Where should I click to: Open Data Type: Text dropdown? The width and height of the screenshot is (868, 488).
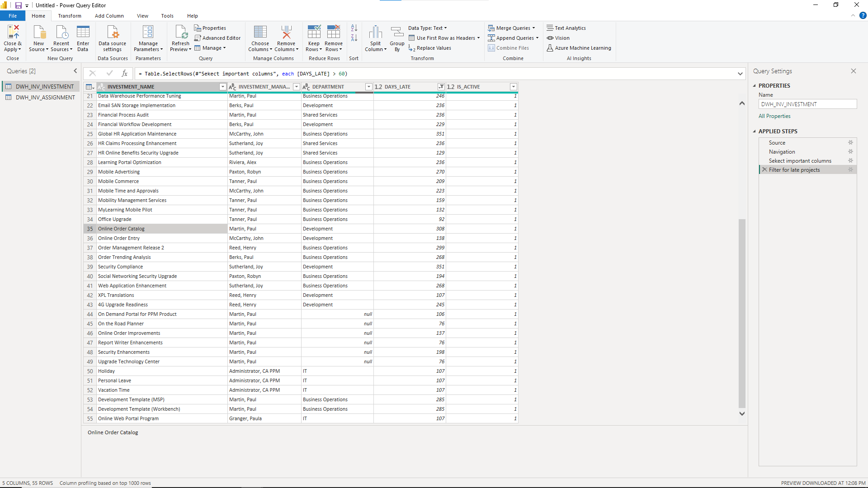(427, 28)
